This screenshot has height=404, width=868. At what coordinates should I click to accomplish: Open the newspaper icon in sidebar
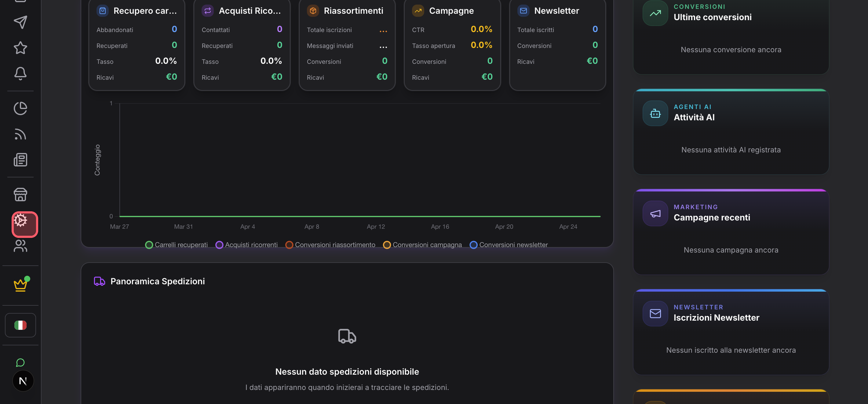point(20,160)
